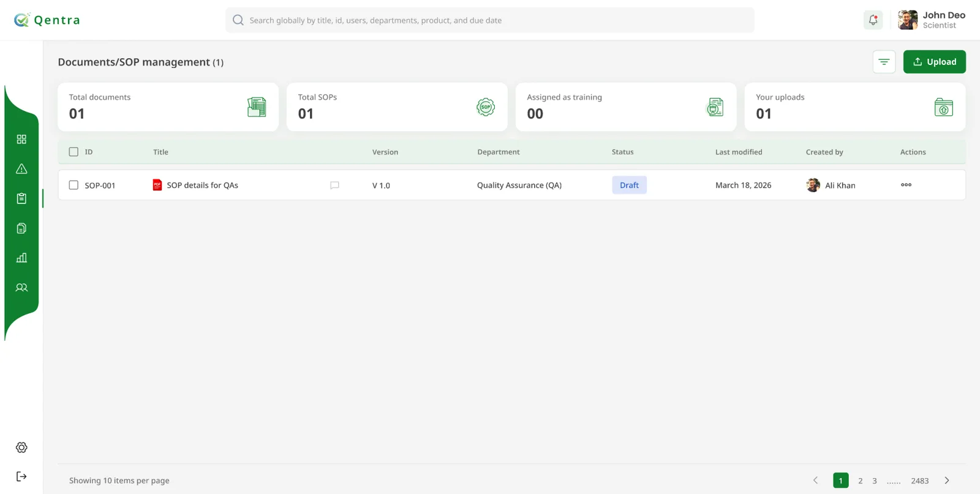Click the Version column header
This screenshot has height=494, width=980.
(385, 152)
